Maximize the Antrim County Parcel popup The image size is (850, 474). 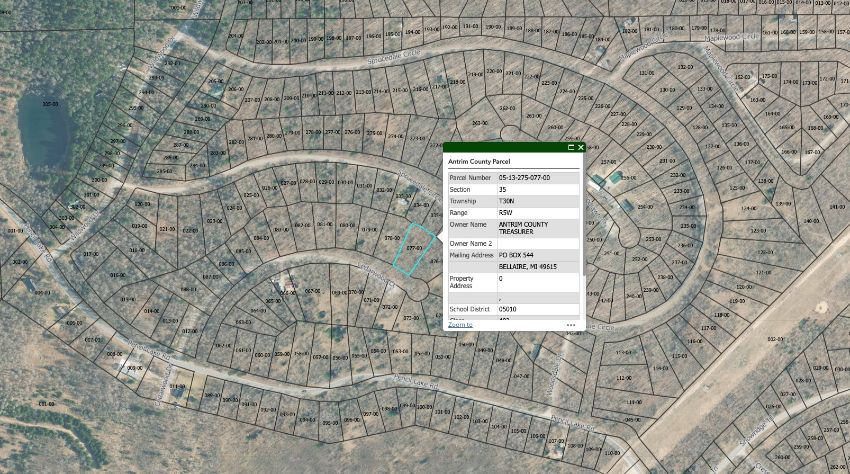[x=571, y=148]
